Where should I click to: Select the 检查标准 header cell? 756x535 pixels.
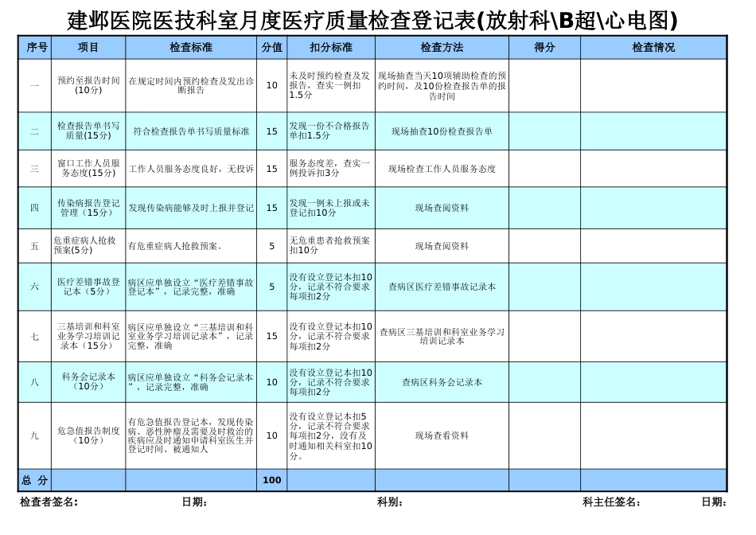[191, 47]
